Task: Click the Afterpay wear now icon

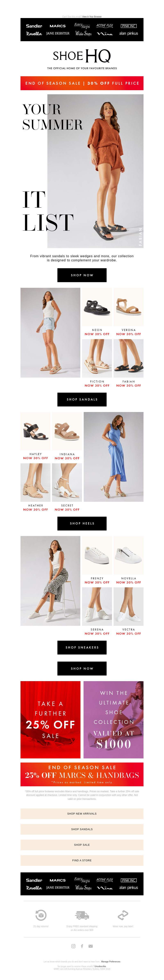Action: 123,915
